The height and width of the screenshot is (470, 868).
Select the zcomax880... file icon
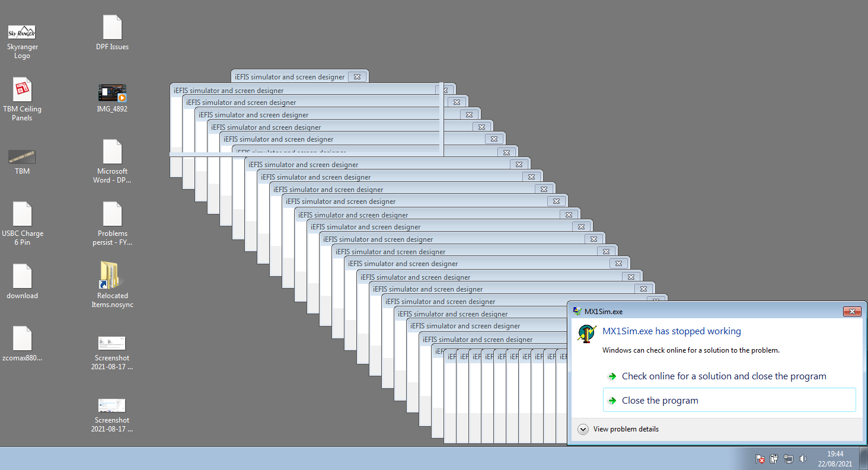[x=22, y=344]
